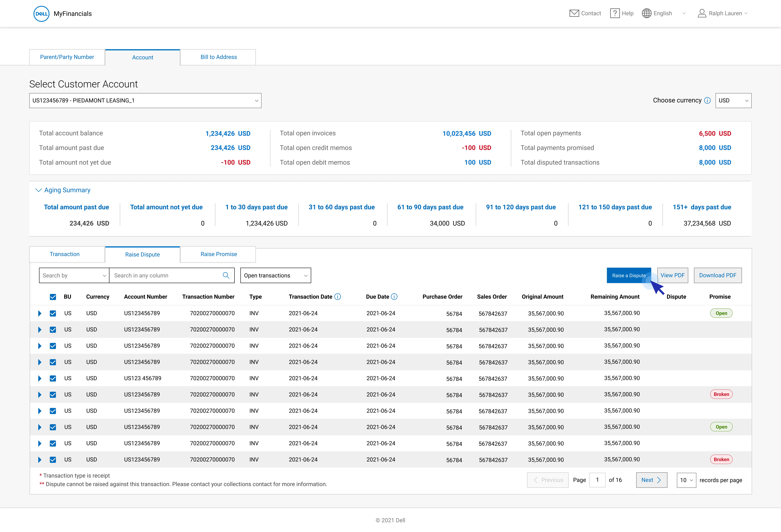Uncheck the first transaction row checkbox
This screenshot has height=532, width=781.
click(53, 313)
